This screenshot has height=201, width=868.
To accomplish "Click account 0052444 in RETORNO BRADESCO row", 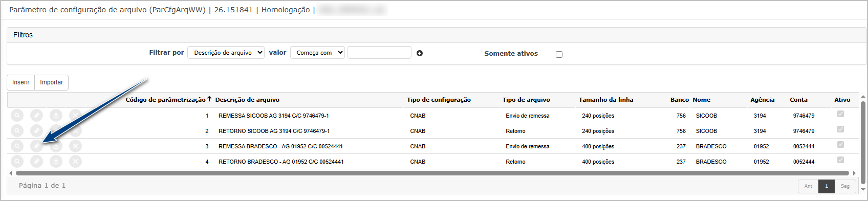I will click(x=804, y=162).
